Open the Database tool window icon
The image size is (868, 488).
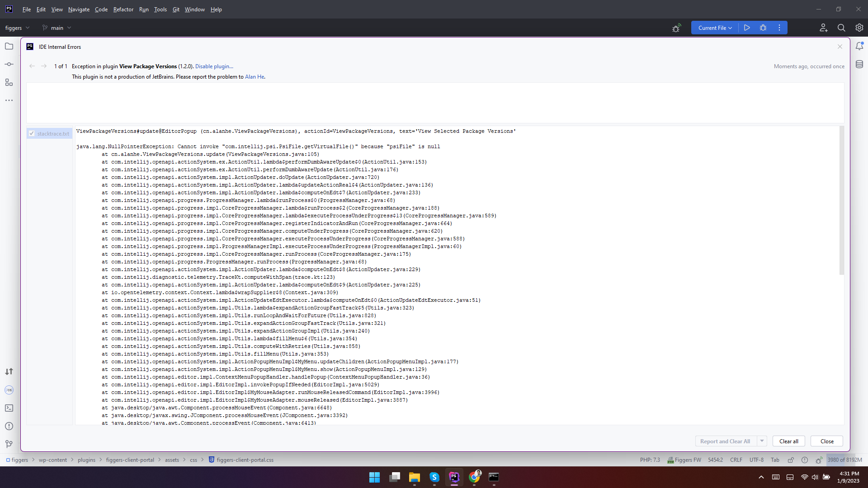859,65
